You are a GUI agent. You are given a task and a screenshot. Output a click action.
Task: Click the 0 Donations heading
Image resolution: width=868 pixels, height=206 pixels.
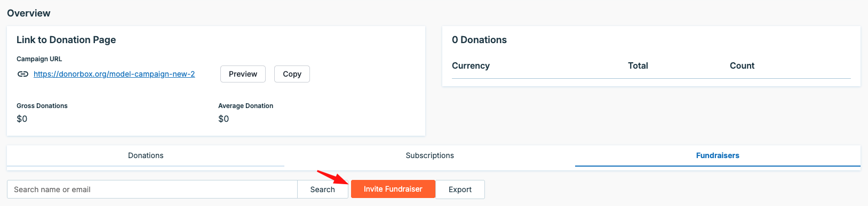coord(479,40)
